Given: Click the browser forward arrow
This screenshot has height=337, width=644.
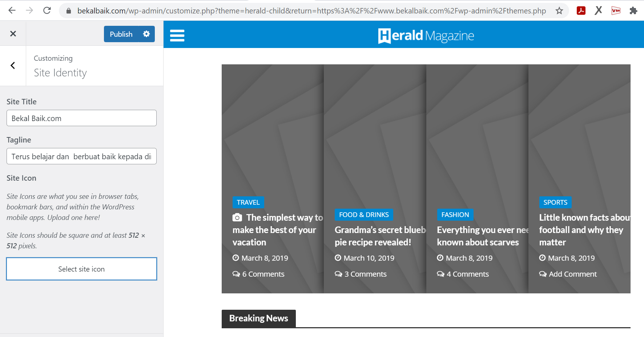Looking at the screenshot, I should 29,11.
